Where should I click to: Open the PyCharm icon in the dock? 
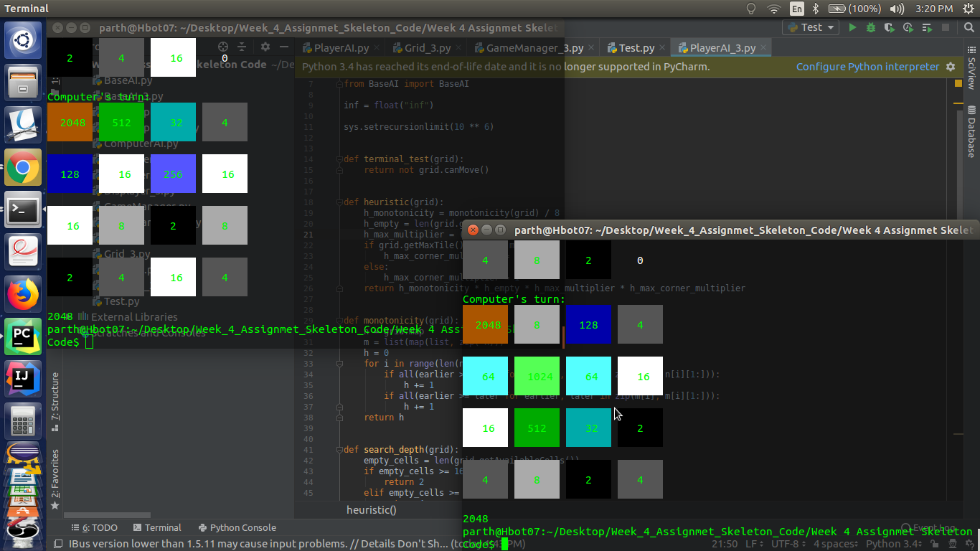pyautogui.click(x=23, y=335)
